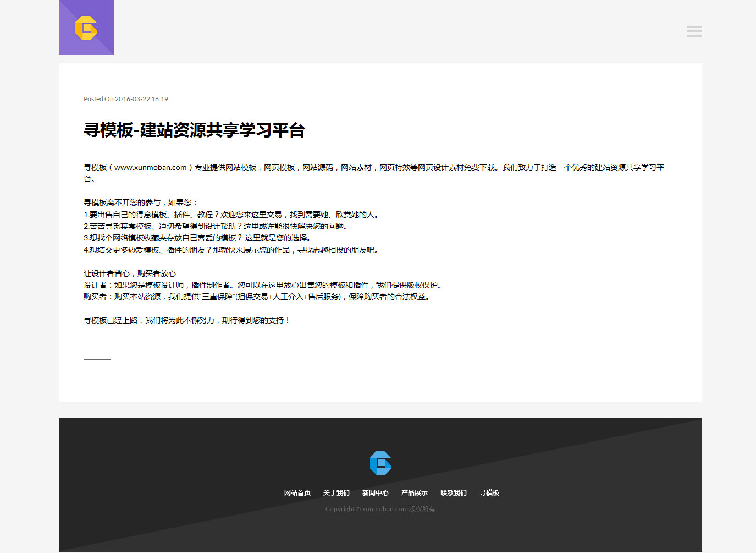
Task: Click the purple G logo in header
Action: coord(86,28)
